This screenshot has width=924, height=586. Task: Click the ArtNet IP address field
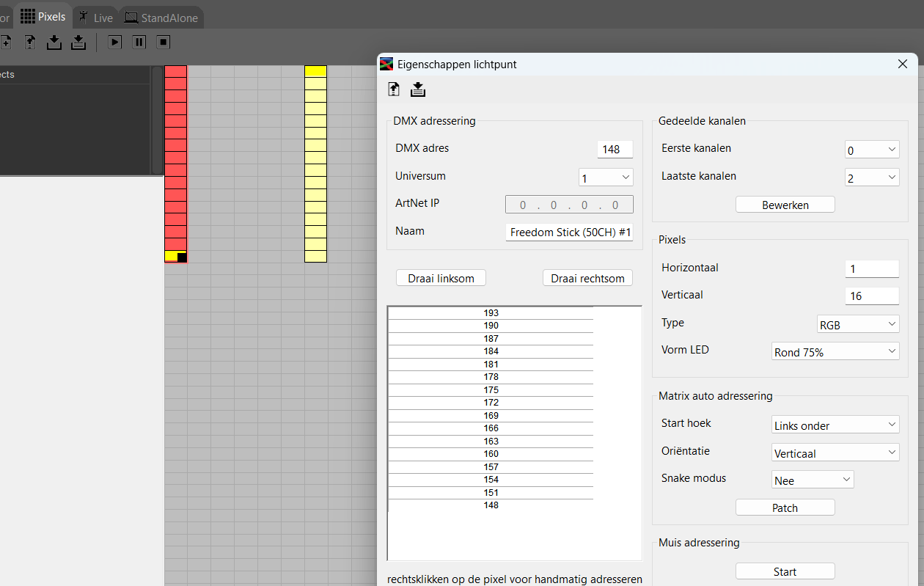(569, 205)
